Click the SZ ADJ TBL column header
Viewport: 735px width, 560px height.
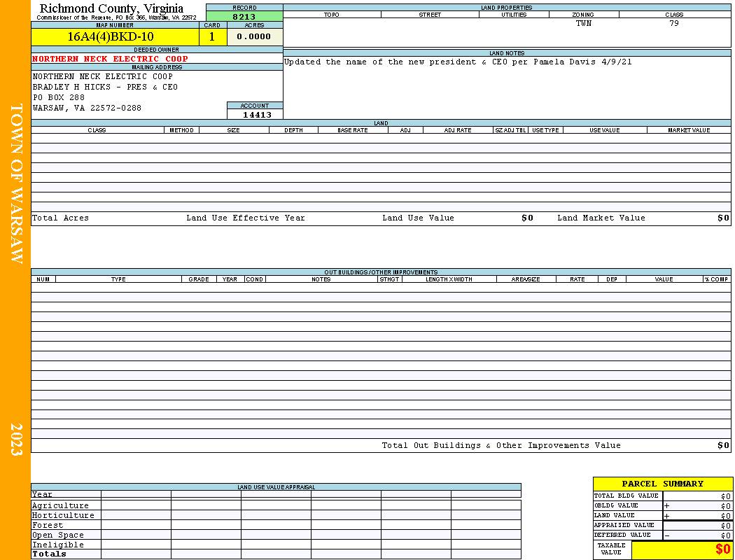point(510,130)
